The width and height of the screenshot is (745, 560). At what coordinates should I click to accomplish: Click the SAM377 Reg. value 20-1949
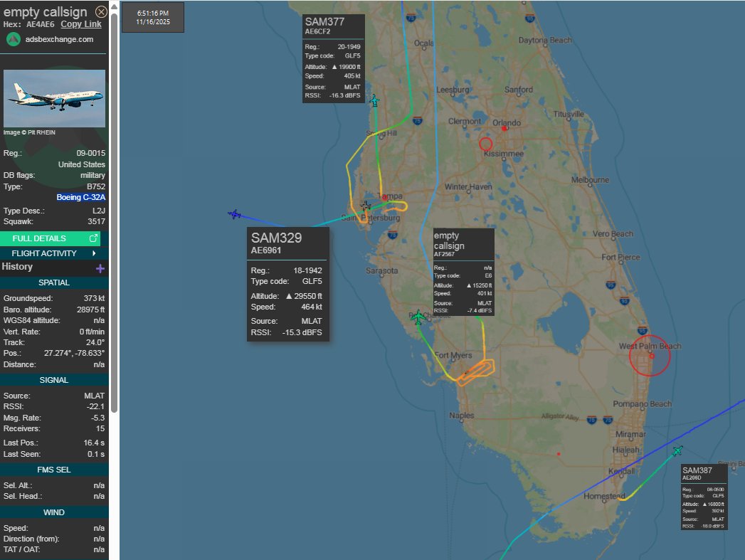(349, 46)
